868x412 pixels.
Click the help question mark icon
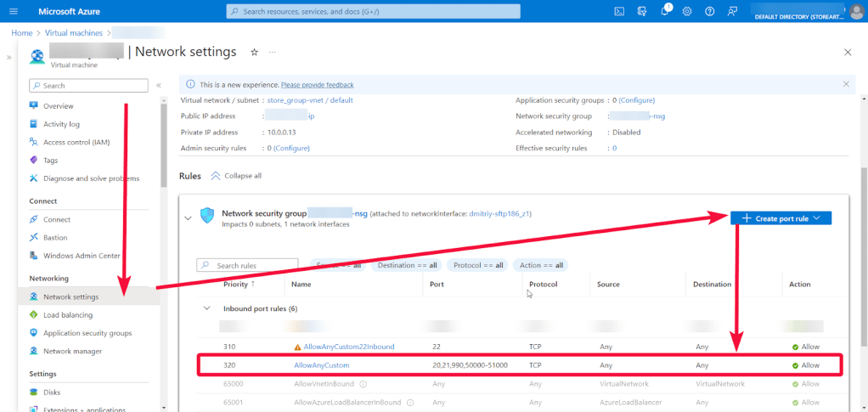(709, 11)
